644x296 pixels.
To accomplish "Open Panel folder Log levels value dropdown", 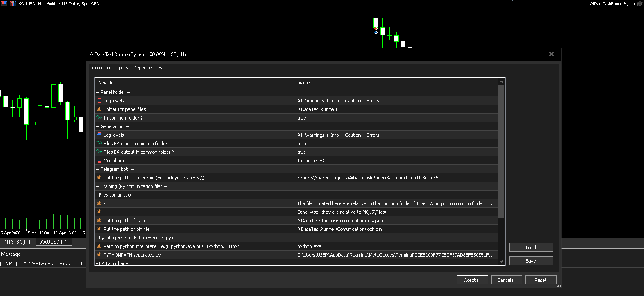I will click(x=396, y=101).
